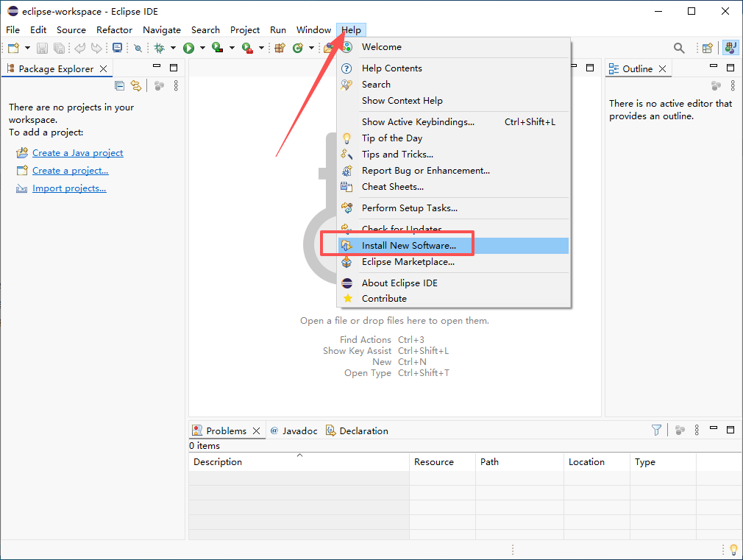Select Help Contents menu entry
The width and height of the screenshot is (743, 560).
click(x=453, y=68)
